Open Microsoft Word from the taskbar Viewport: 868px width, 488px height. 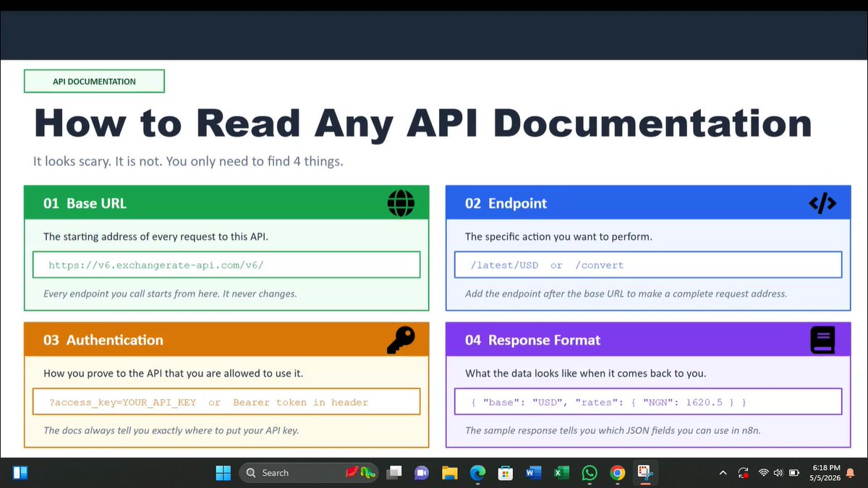pos(534,473)
